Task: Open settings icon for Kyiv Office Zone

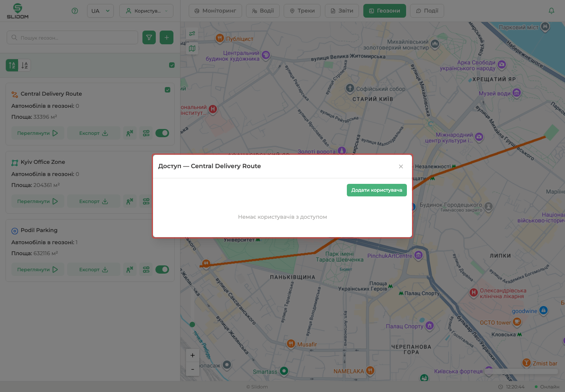Action: pyautogui.click(x=146, y=201)
